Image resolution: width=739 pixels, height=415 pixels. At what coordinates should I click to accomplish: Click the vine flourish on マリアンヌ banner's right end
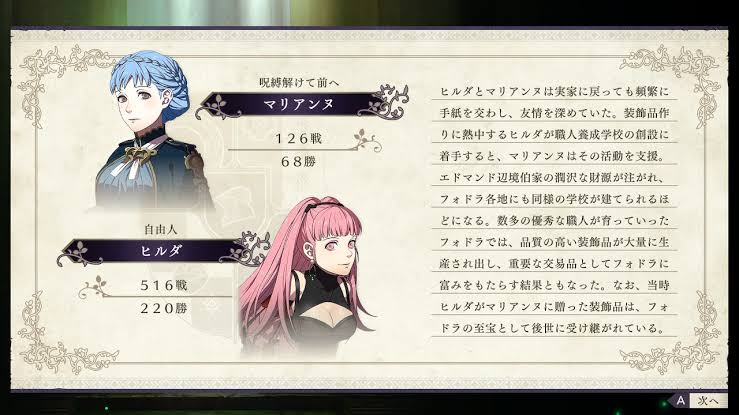point(384,102)
